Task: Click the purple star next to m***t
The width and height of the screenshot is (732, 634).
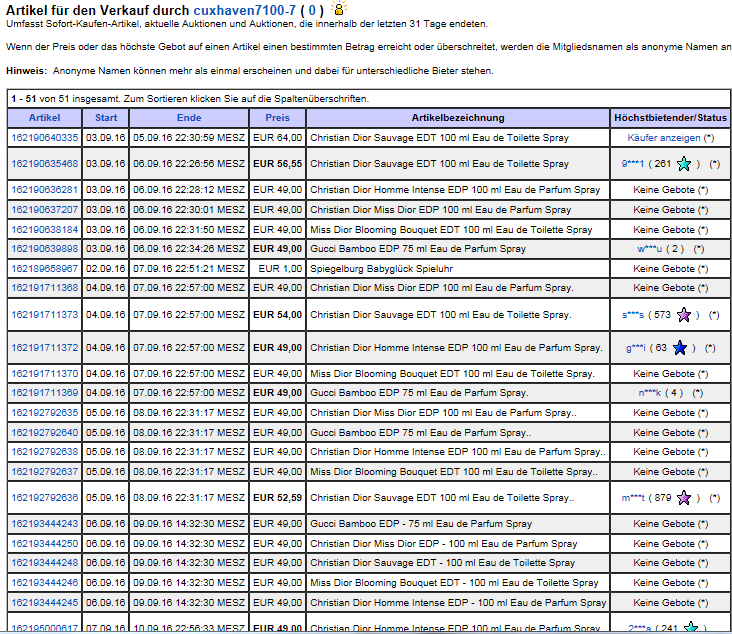Action: pyautogui.click(x=684, y=498)
